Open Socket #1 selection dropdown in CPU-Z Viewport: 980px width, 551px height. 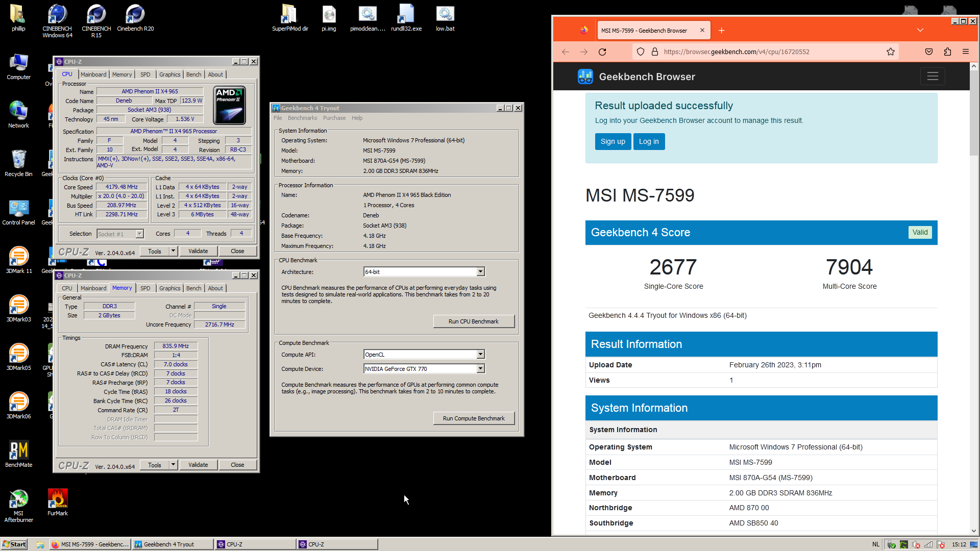[x=120, y=234]
